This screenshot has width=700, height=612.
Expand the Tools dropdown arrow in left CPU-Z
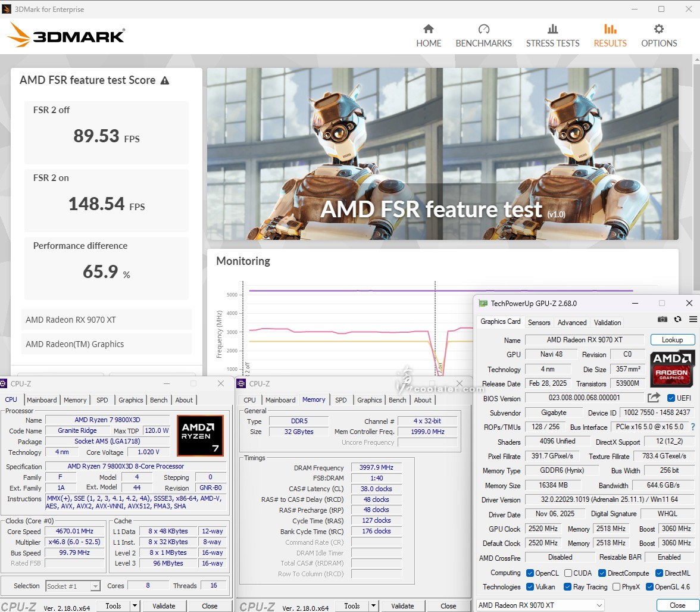pyautogui.click(x=135, y=606)
